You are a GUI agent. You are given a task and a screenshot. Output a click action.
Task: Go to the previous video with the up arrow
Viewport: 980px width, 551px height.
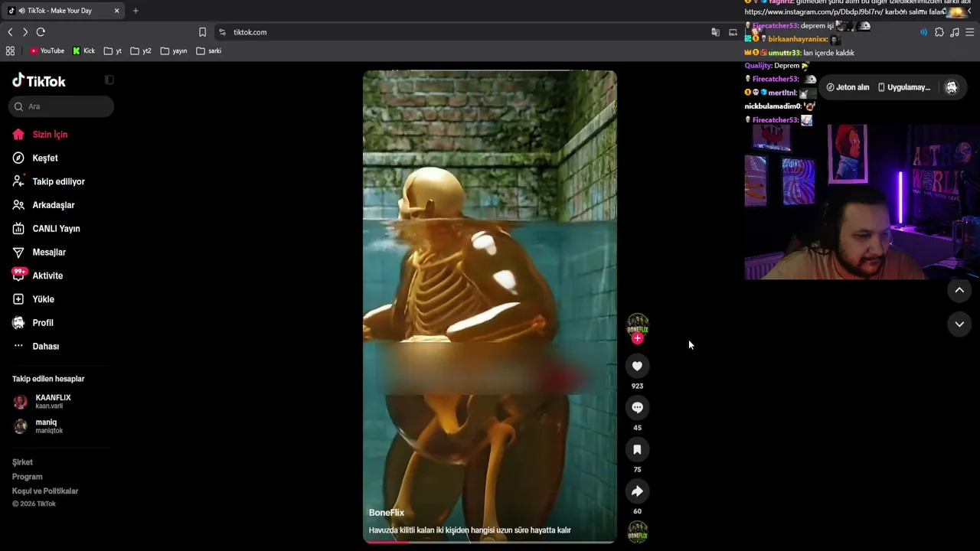click(959, 290)
